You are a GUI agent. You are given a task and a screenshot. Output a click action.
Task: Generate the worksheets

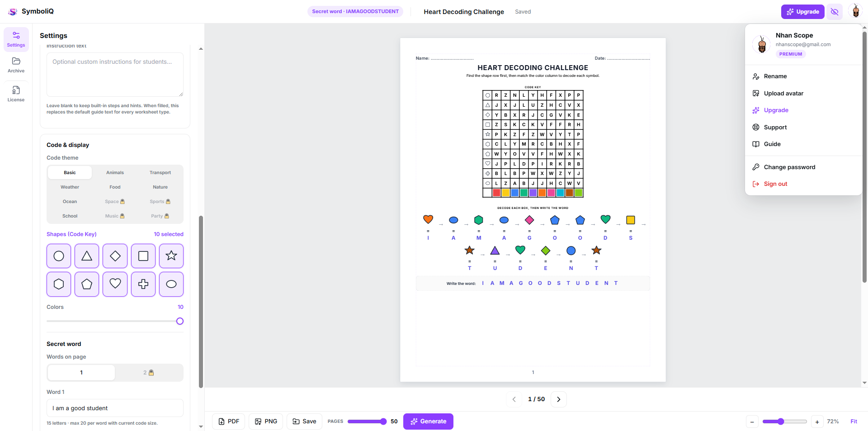[x=428, y=422]
